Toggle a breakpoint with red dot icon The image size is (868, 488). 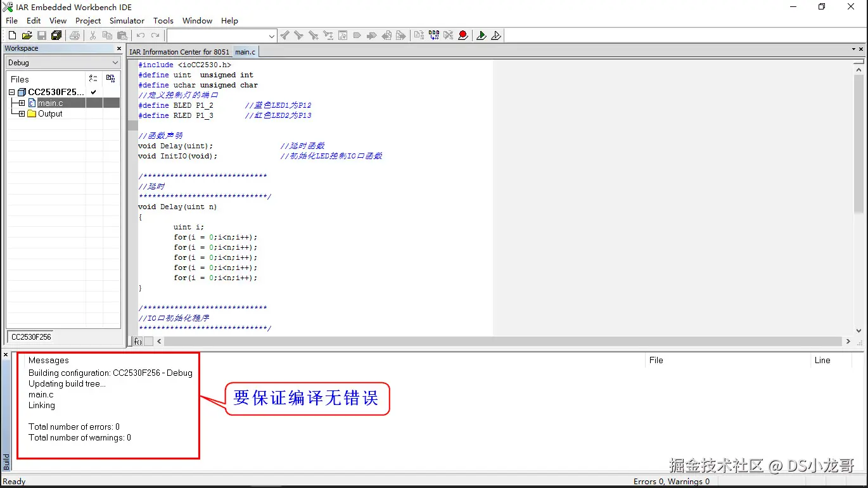[463, 35]
